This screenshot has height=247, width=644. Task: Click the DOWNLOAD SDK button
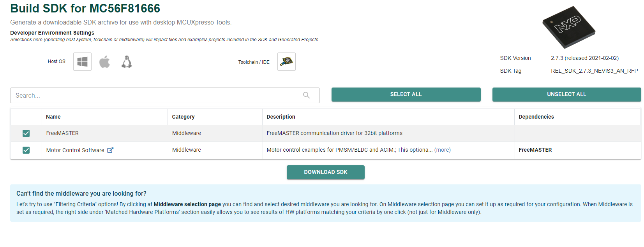[325, 172]
